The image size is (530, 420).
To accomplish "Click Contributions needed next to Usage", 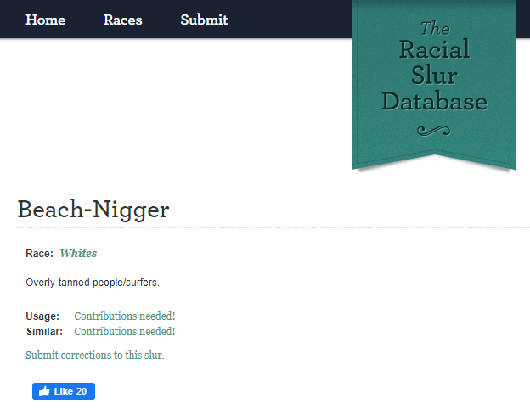I will pos(125,316).
